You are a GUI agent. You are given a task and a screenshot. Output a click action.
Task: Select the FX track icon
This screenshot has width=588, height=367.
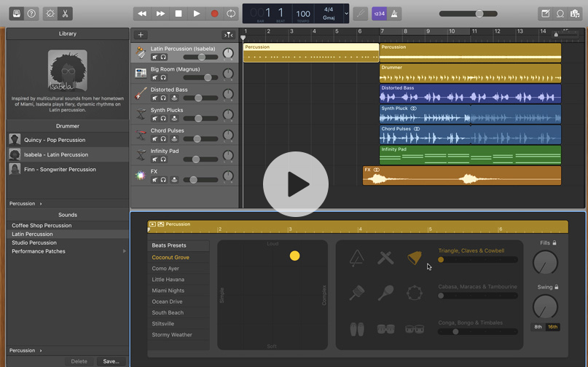(x=141, y=175)
